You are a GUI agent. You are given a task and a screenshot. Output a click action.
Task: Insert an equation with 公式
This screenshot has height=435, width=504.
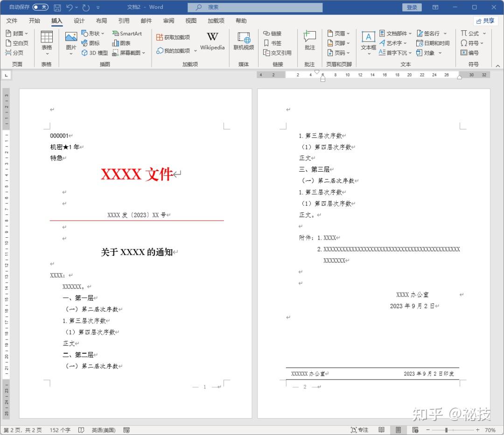click(472, 33)
